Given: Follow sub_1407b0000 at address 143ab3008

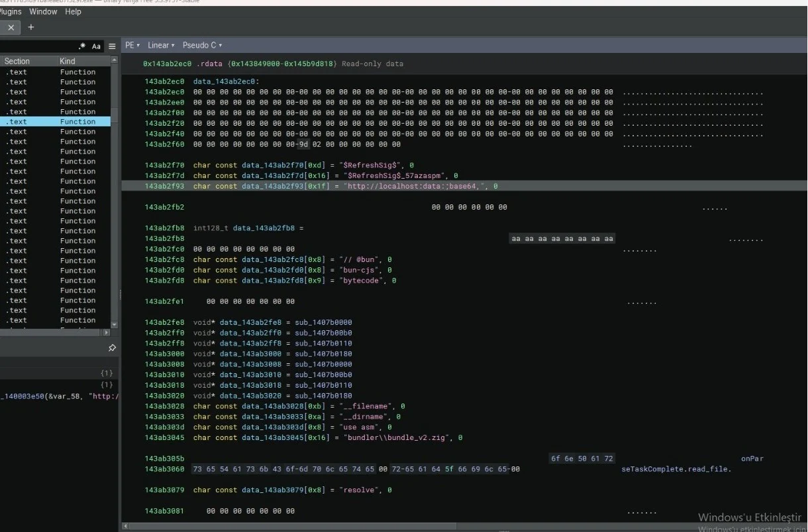Looking at the screenshot, I should [324, 364].
